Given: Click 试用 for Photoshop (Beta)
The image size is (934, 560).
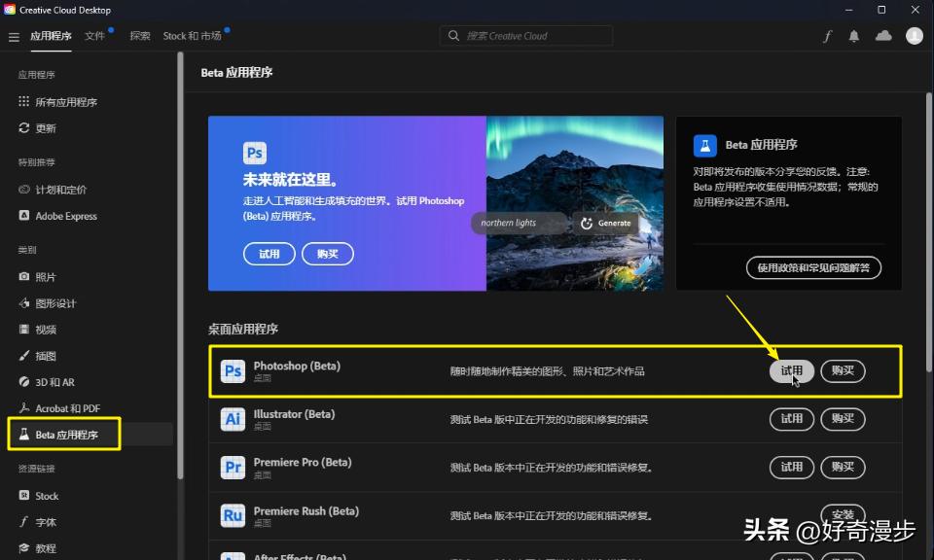Looking at the screenshot, I should 791,370.
